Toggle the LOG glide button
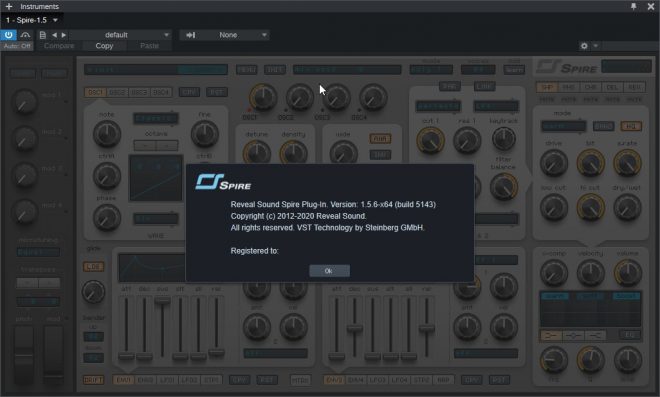Viewport: 660px width, 397px height. pyautogui.click(x=93, y=266)
